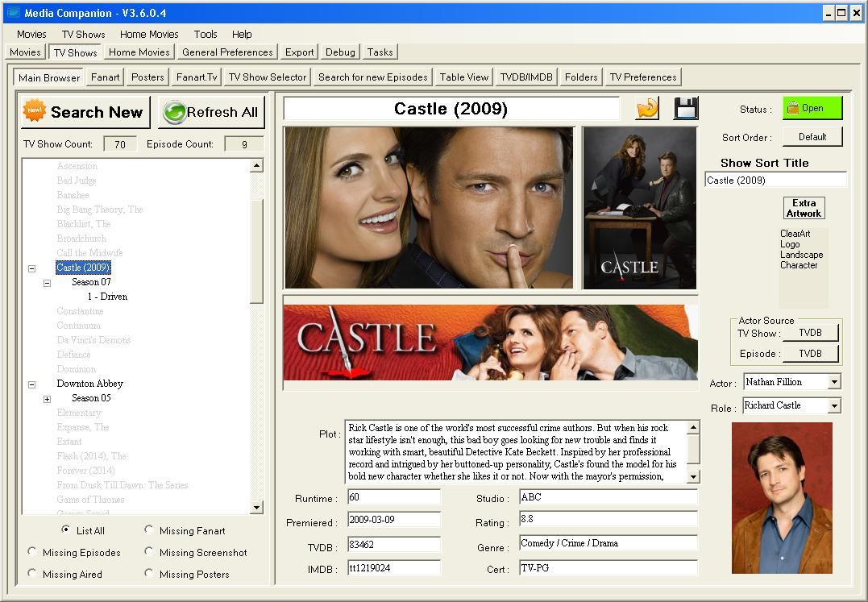This screenshot has height=602, width=868.
Task: Open the Tools menu
Action: tap(206, 35)
